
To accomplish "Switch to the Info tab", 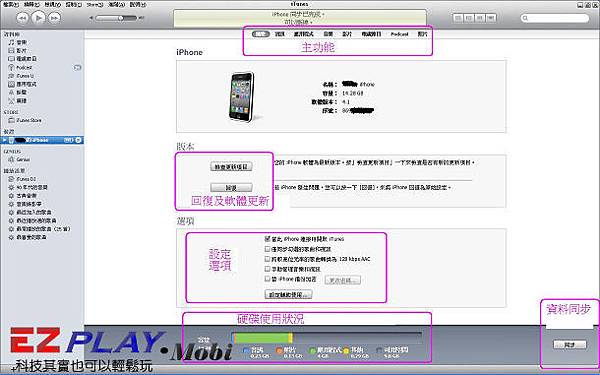I will [280, 34].
